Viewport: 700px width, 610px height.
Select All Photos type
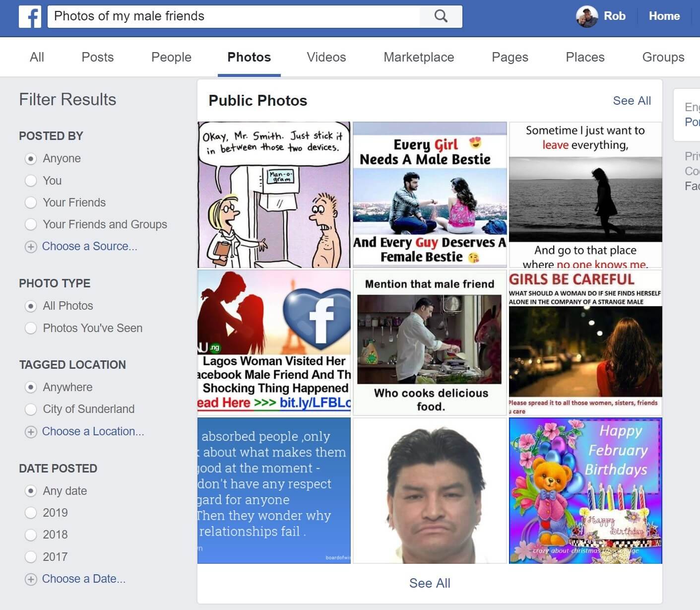tap(31, 306)
